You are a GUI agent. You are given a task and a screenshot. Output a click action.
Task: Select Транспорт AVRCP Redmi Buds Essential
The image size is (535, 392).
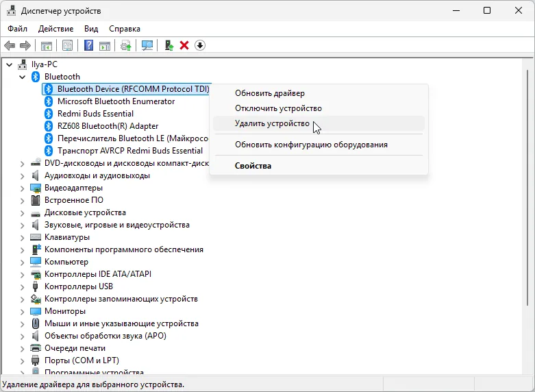[x=130, y=151]
